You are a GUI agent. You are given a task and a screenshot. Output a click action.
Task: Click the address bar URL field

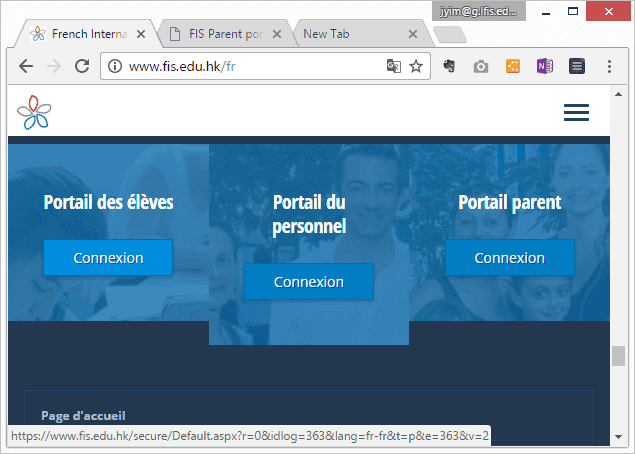250,67
